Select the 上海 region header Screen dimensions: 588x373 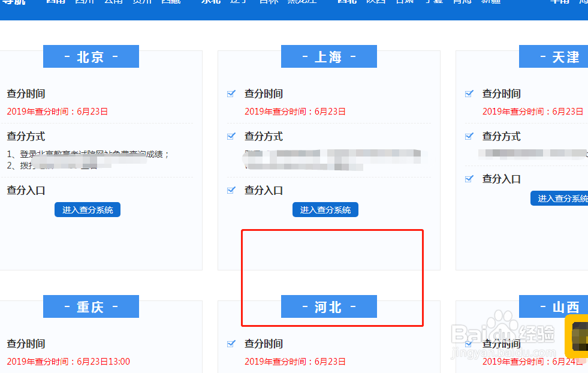pyautogui.click(x=329, y=56)
